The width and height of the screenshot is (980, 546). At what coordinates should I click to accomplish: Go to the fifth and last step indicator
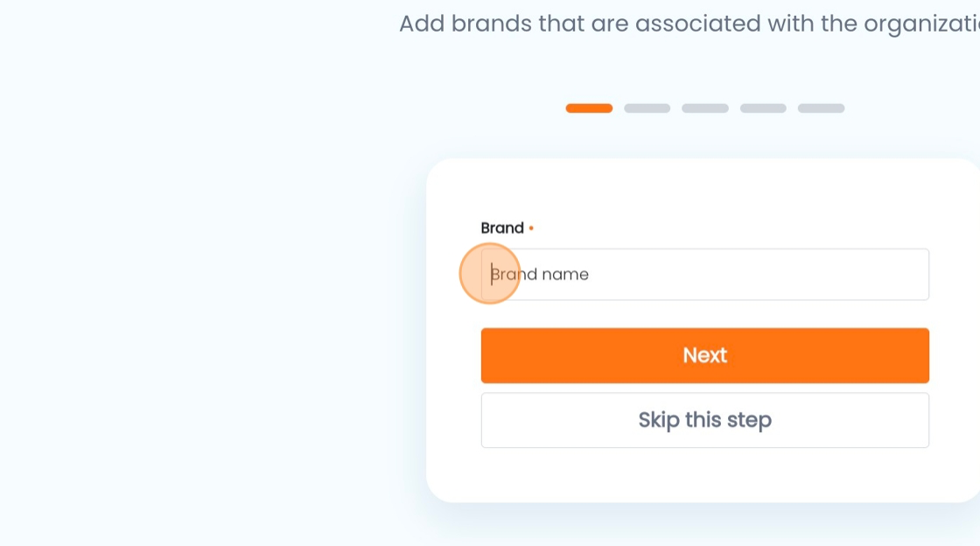click(822, 108)
